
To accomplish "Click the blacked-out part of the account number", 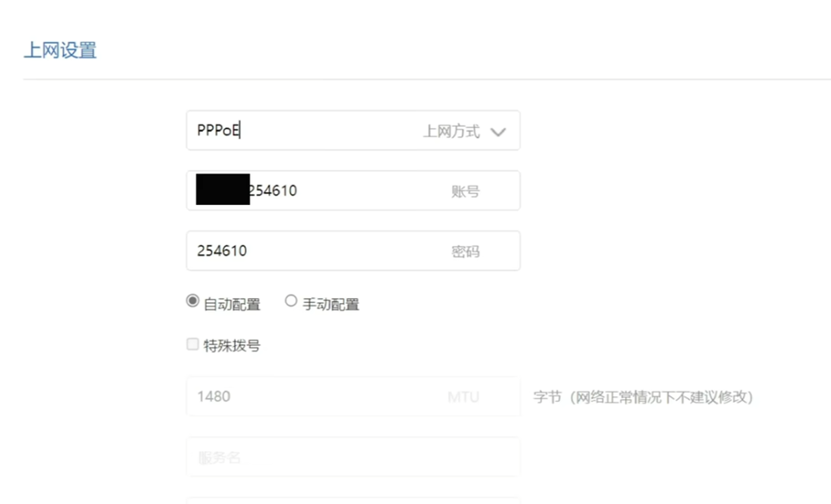I will (223, 189).
